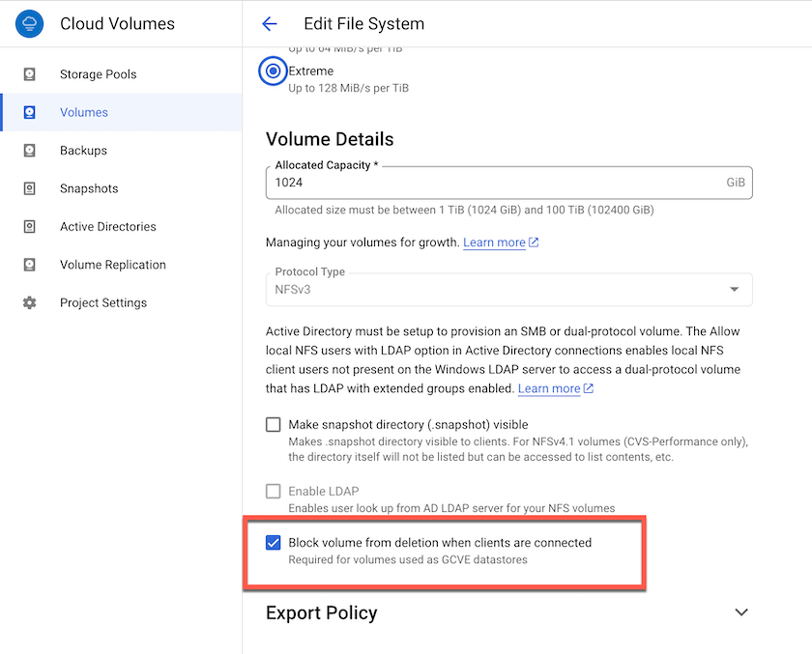
Task: Open Volume Replication in sidebar
Action: [x=112, y=265]
